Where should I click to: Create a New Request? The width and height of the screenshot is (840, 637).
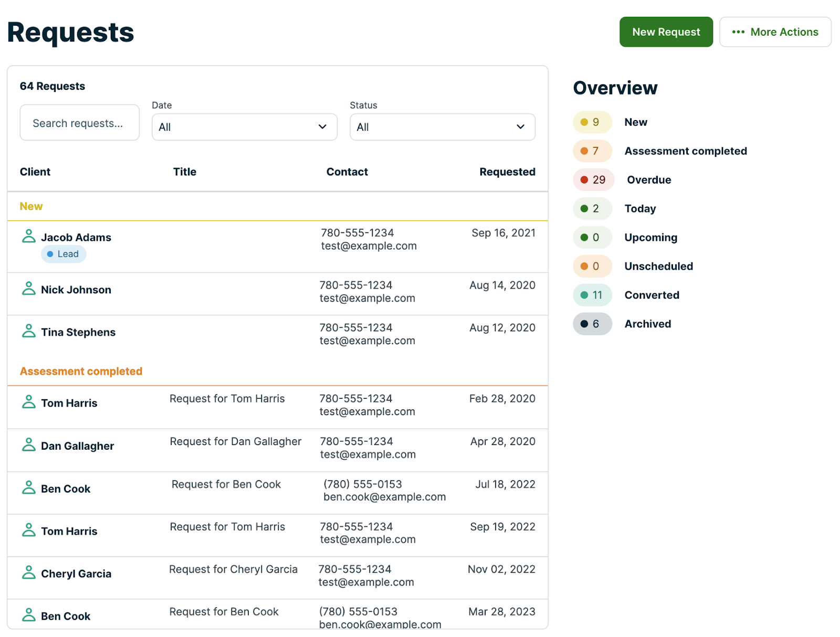click(x=666, y=32)
